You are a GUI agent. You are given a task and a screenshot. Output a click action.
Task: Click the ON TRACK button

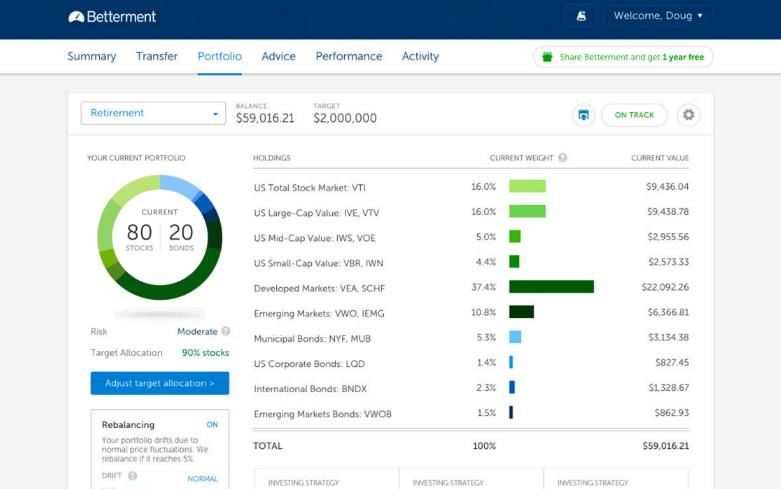point(634,115)
